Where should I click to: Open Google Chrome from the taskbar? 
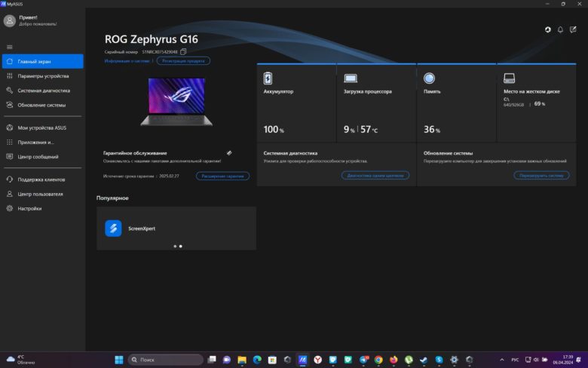(x=378, y=360)
